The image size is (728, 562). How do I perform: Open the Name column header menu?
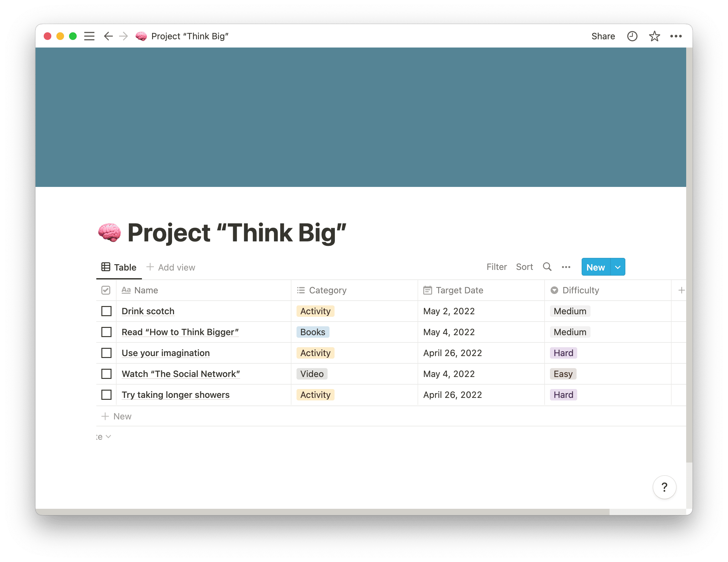point(203,290)
